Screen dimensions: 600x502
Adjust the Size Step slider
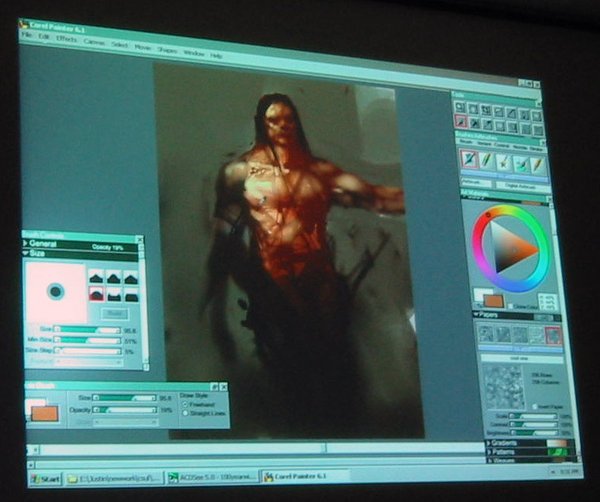[x=88, y=350]
